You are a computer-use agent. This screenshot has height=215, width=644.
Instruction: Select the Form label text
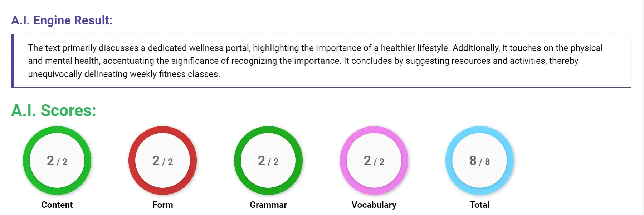pyautogui.click(x=163, y=205)
